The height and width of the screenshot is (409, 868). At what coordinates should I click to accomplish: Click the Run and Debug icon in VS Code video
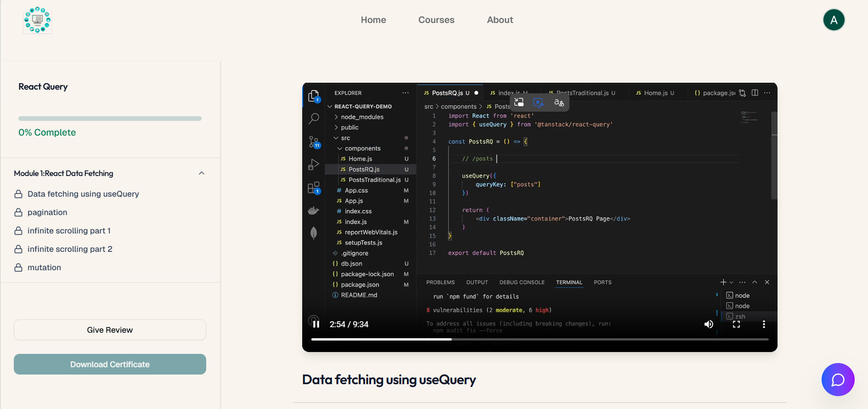point(314,165)
